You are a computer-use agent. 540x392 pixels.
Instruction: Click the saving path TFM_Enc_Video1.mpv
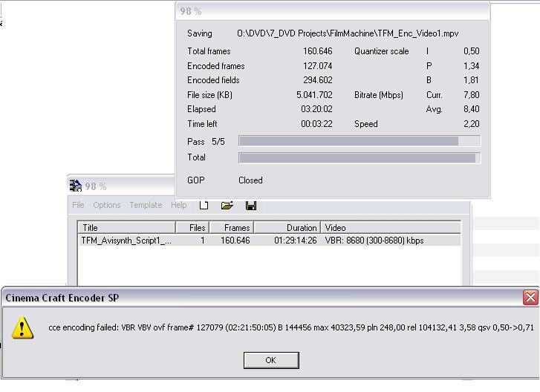click(x=348, y=33)
